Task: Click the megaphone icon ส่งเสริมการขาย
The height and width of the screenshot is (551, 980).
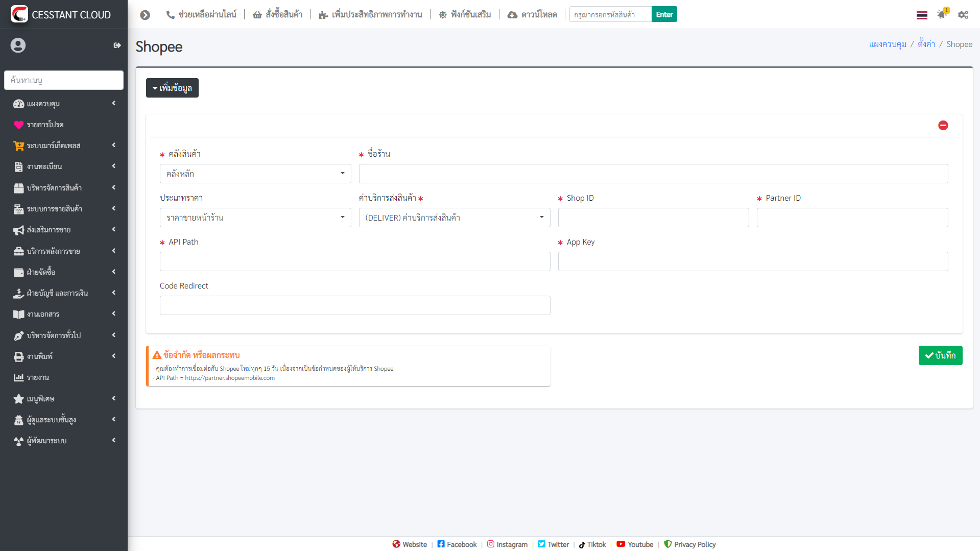Action: (19, 230)
